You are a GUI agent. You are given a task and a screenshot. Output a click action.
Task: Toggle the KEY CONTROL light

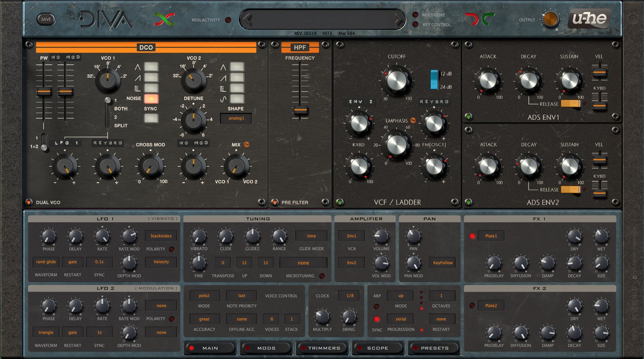415,24
